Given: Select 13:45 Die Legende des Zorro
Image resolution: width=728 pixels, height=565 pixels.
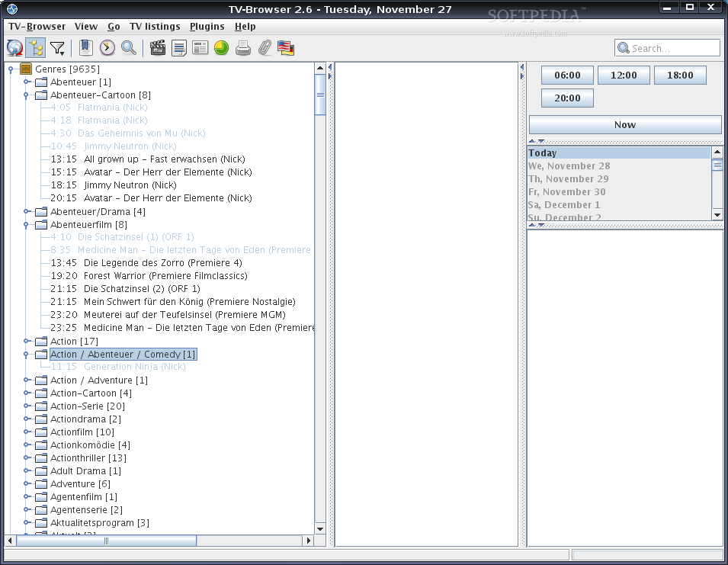Looking at the screenshot, I should 146,263.
